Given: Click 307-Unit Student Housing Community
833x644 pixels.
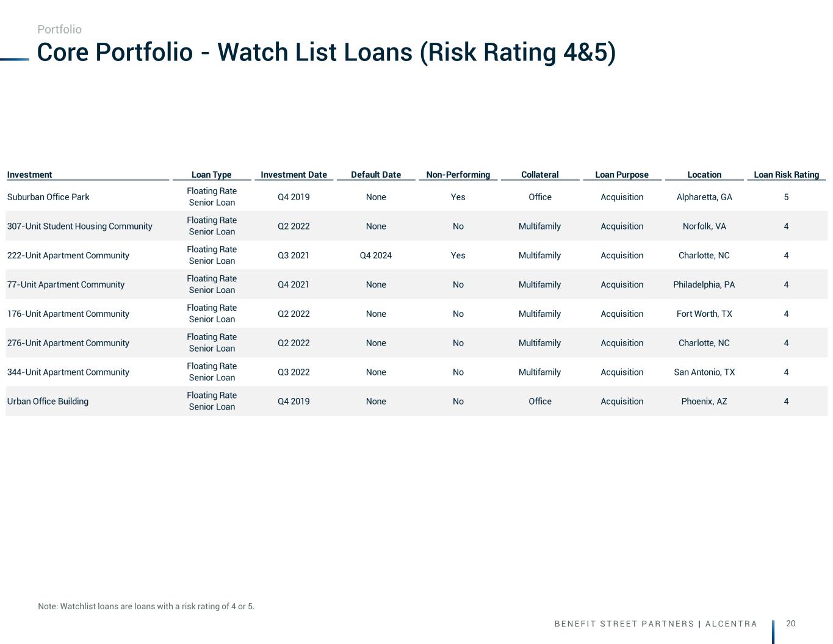Looking at the screenshot, I should pos(79,226).
